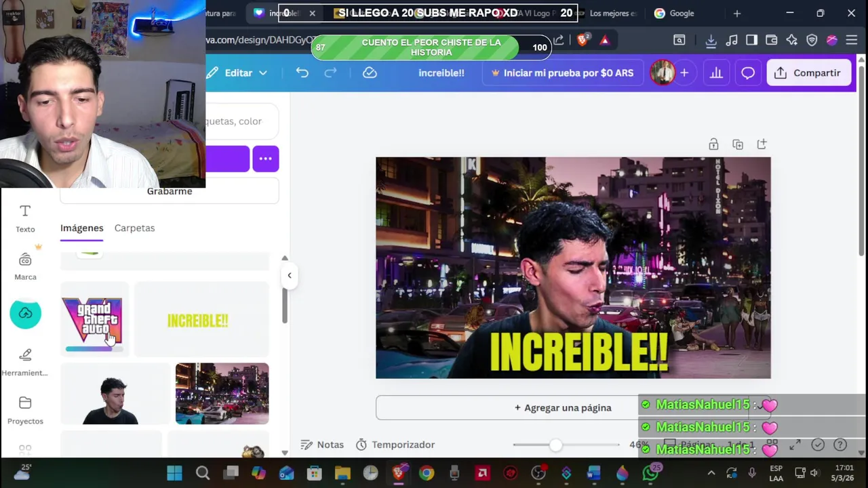Add collaborator with the plus button

click(x=684, y=73)
